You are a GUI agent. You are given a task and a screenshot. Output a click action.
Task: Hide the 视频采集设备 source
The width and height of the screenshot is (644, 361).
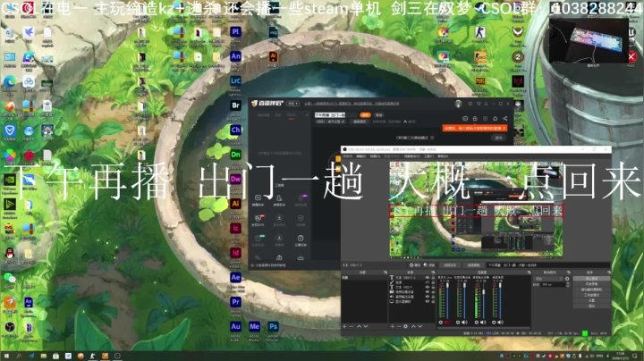428,291
